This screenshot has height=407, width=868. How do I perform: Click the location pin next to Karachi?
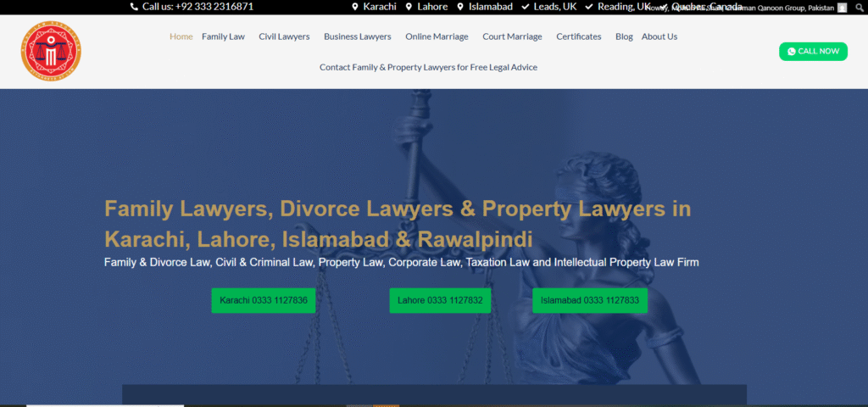pos(355,7)
